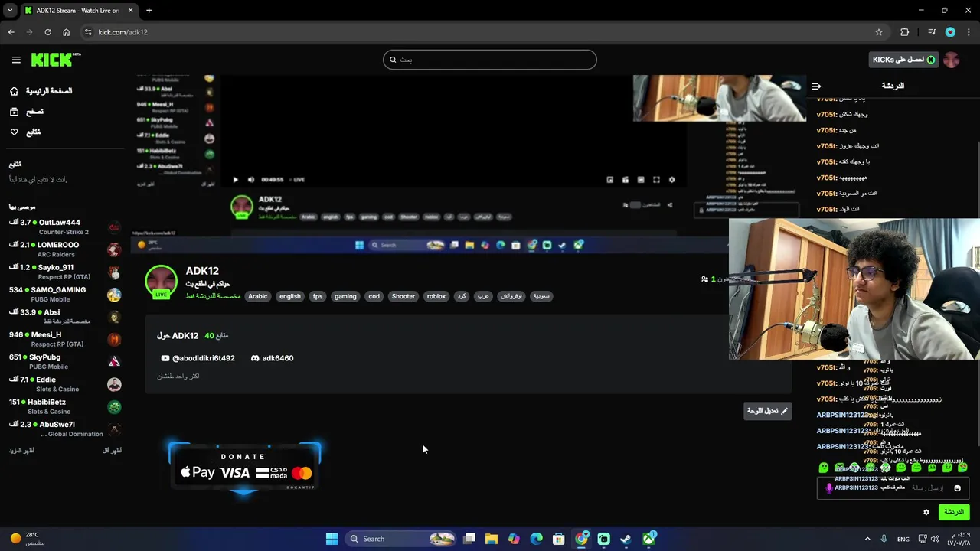This screenshot has width=980, height=551.
Task: Open Steam from the taskbar
Action: point(626,539)
